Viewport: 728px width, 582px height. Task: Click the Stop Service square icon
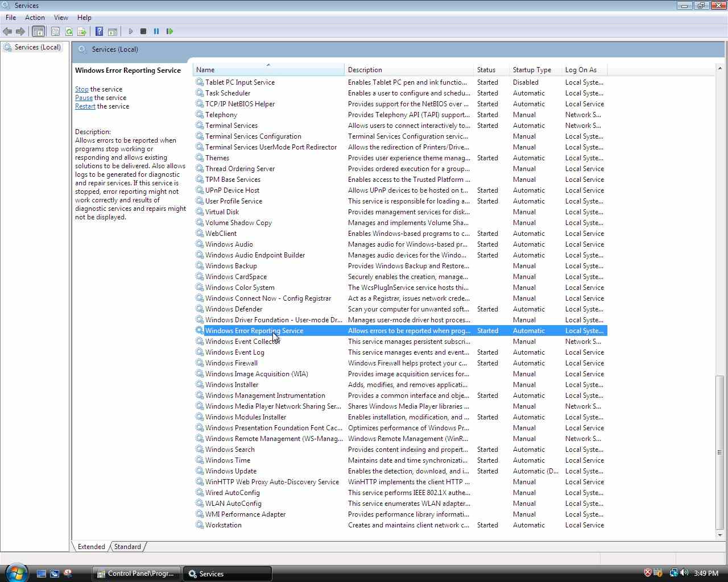[x=143, y=31]
